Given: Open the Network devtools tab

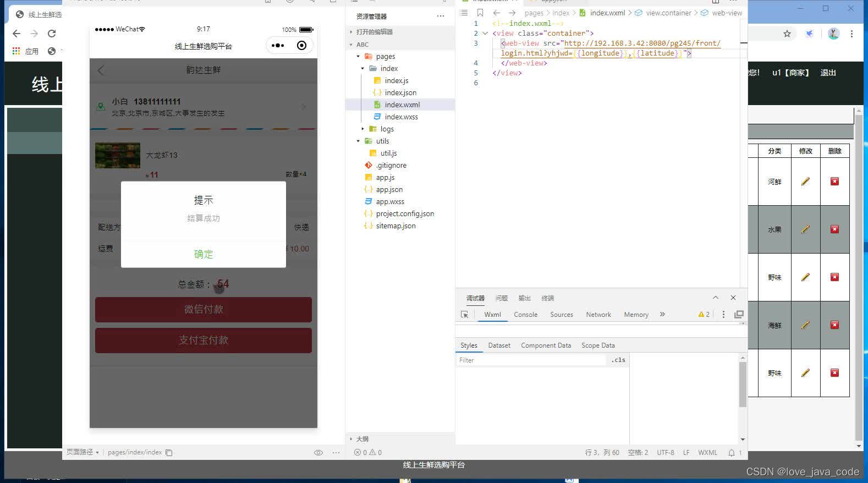Looking at the screenshot, I should (598, 315).
